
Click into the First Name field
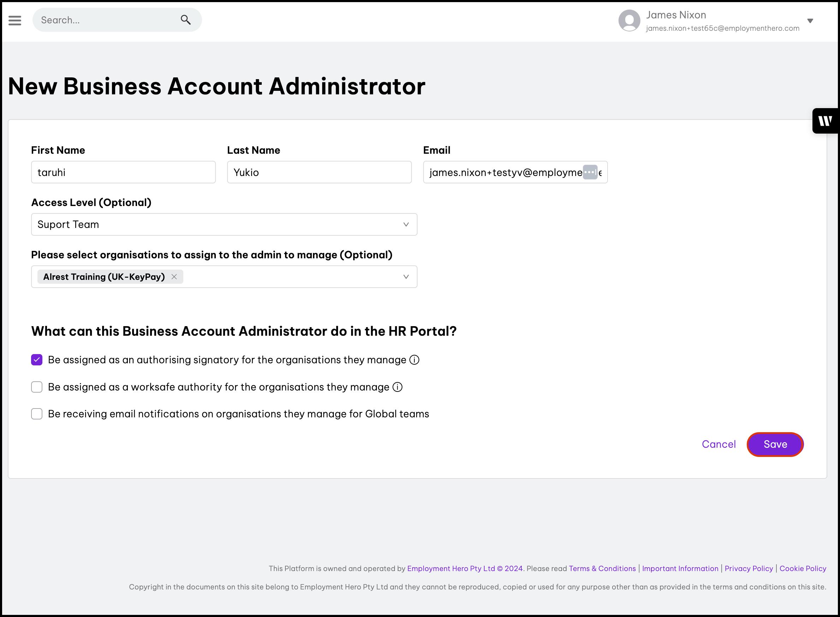[x=123, y=172]
